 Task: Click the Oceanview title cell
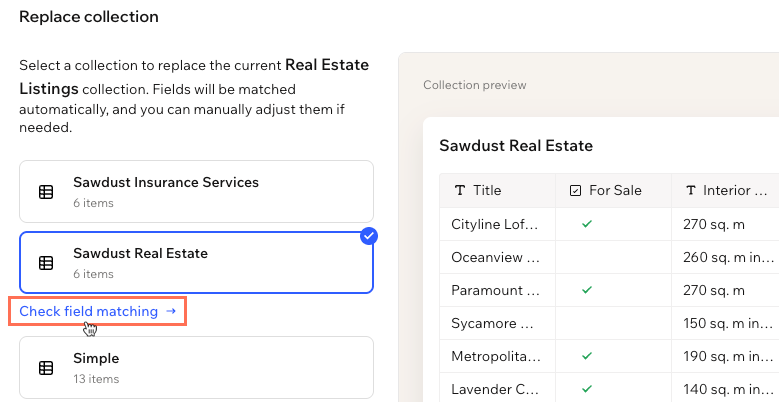[x=497, y=257]
